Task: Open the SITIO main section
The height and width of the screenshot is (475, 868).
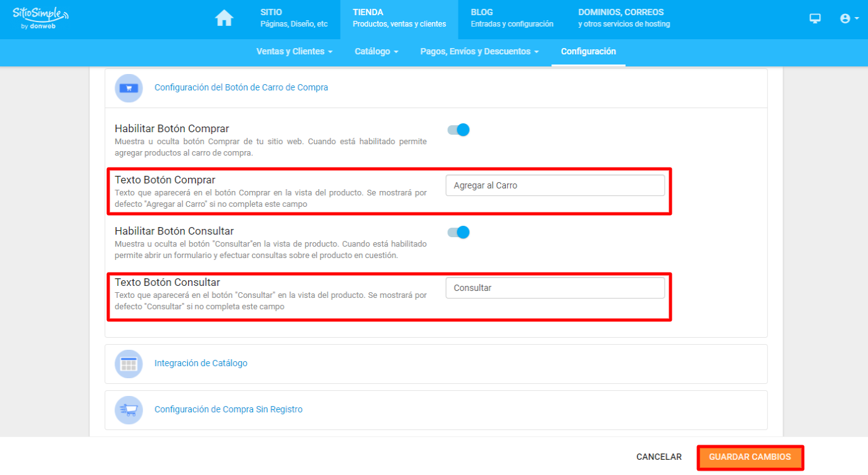Action: (294, 18)
